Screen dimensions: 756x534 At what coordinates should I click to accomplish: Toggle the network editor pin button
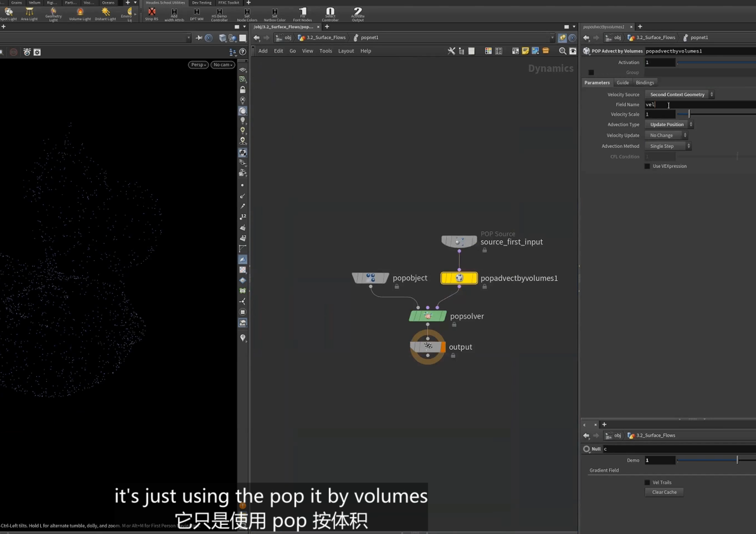[562, 38]
